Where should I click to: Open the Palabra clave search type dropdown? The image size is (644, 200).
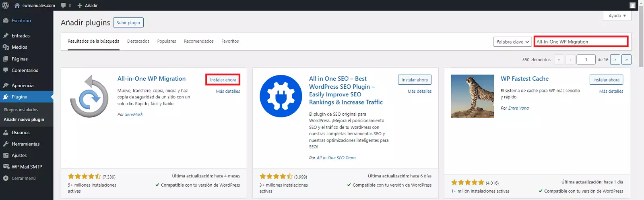pos(512,42)
